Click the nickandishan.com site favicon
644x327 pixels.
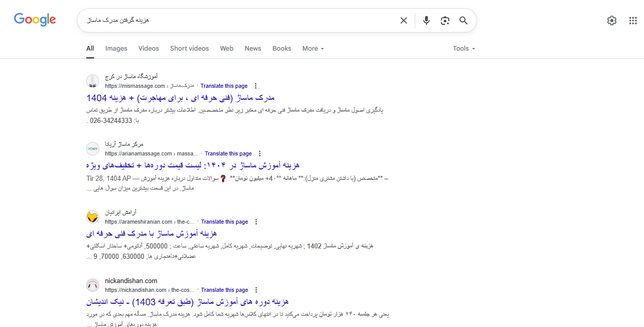coord(92,285)
